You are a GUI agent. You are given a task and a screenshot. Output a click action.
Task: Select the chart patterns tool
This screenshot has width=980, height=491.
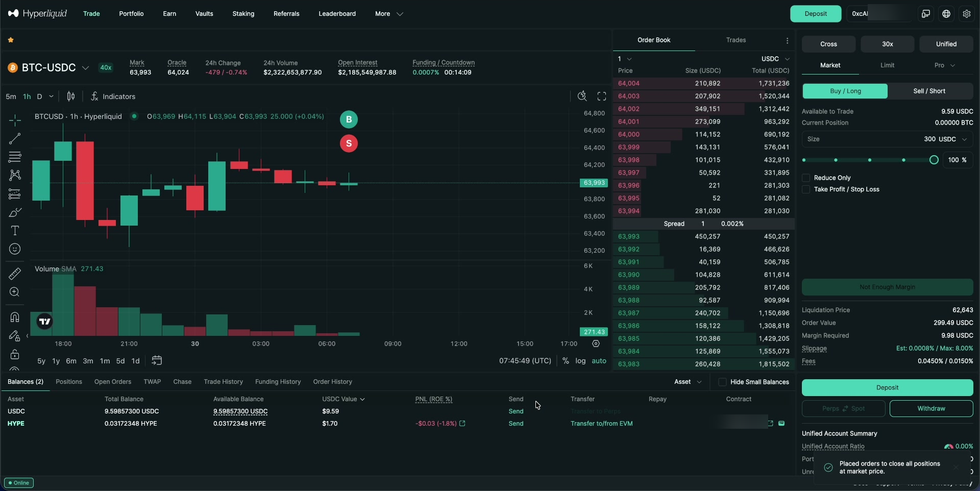click(15, 175)
